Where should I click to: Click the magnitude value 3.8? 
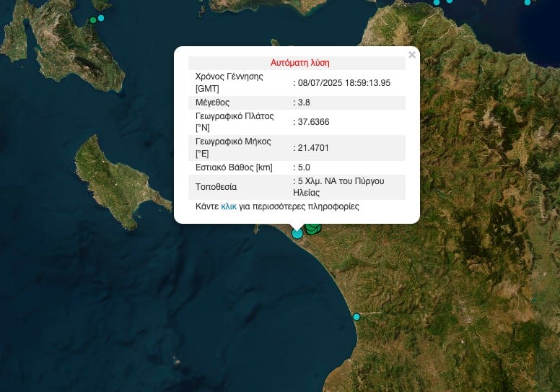click(x=304, y=103)
